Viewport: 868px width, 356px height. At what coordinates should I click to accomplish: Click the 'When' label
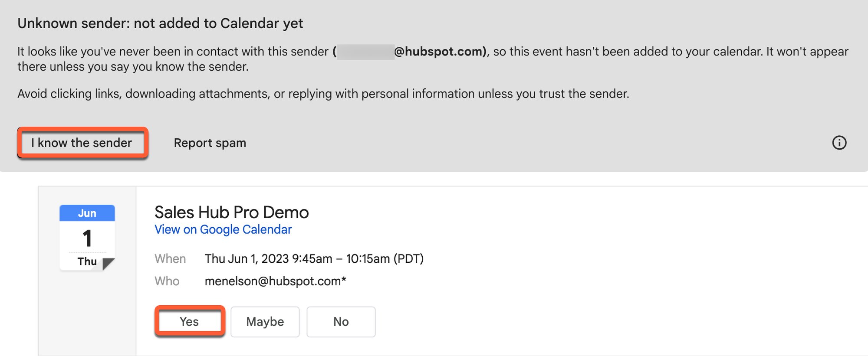(x=170, y=258)
